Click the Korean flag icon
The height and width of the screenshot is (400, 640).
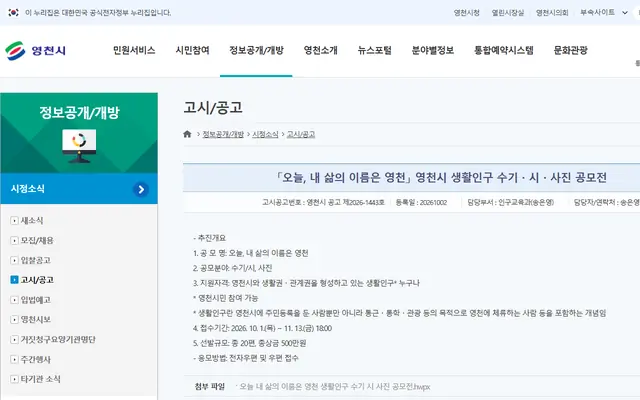coord(13,13)
